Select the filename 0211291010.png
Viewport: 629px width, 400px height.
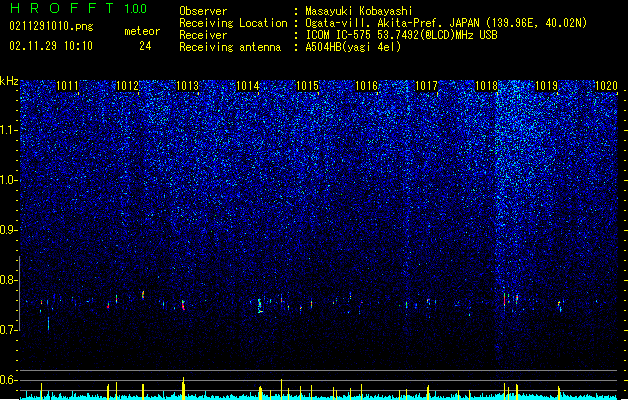pyautogui.click(x=51, y=26)
